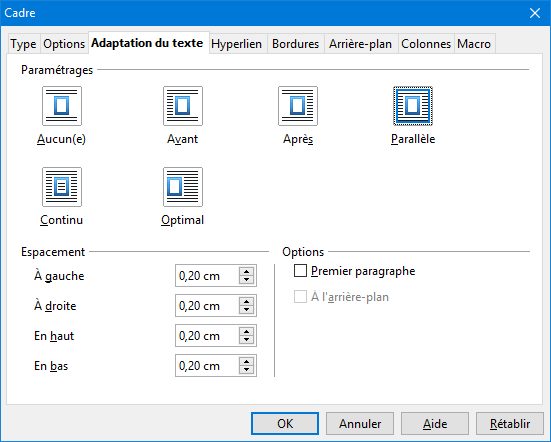Decrease the En bas spacing value
The width and height of the screenshot is (551, 442).
pyautogui.click(x=246, y=370)
